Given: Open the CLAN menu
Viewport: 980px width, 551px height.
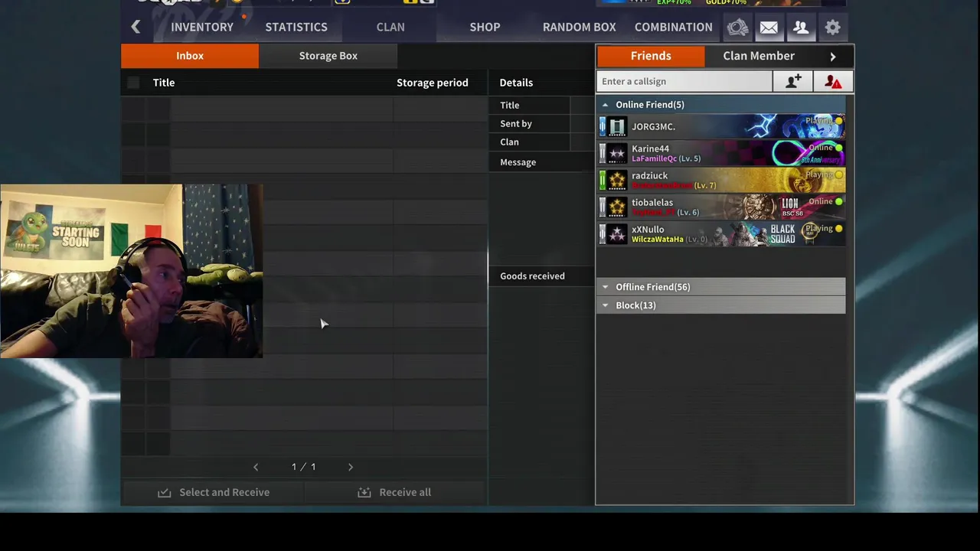Looking at the screenshot, I should click(390, 27).
